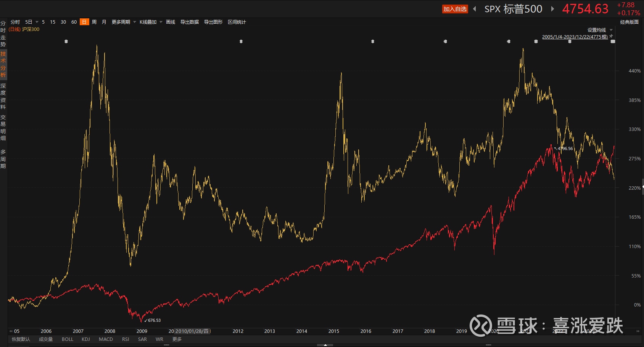Select the 分时 intraday chart period
Image resolution: width=644 pixels, height=347 pixels.
15,22
